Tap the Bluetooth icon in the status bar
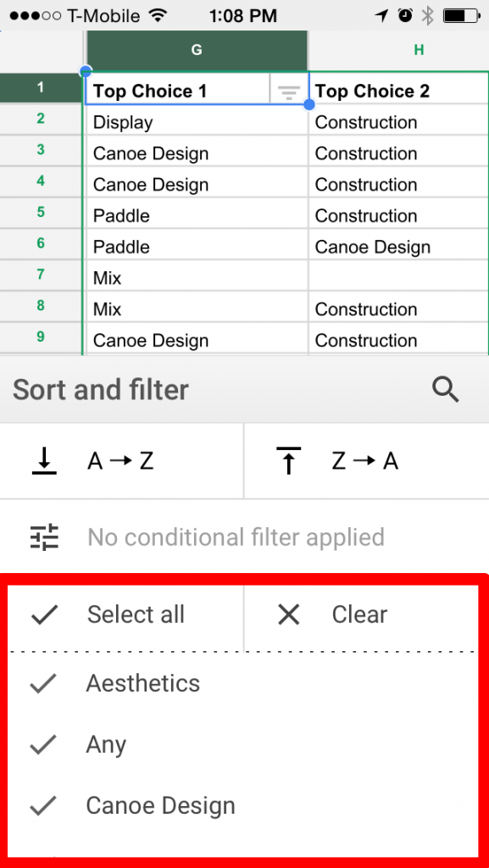 click(x=425, y=14)
